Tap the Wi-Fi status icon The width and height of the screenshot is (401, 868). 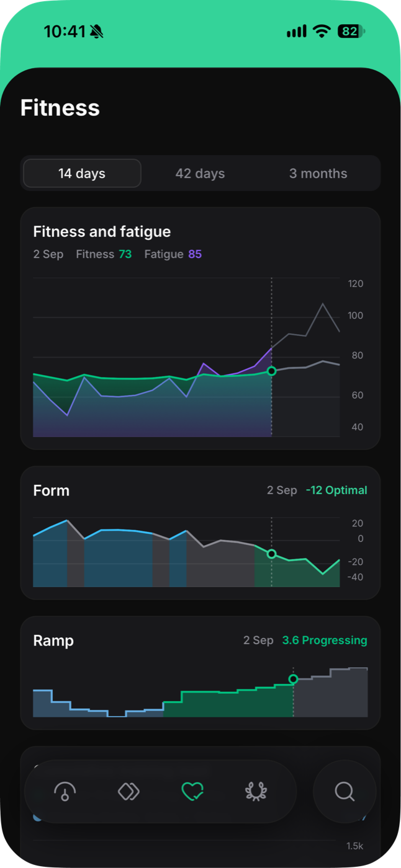[322, 32]
